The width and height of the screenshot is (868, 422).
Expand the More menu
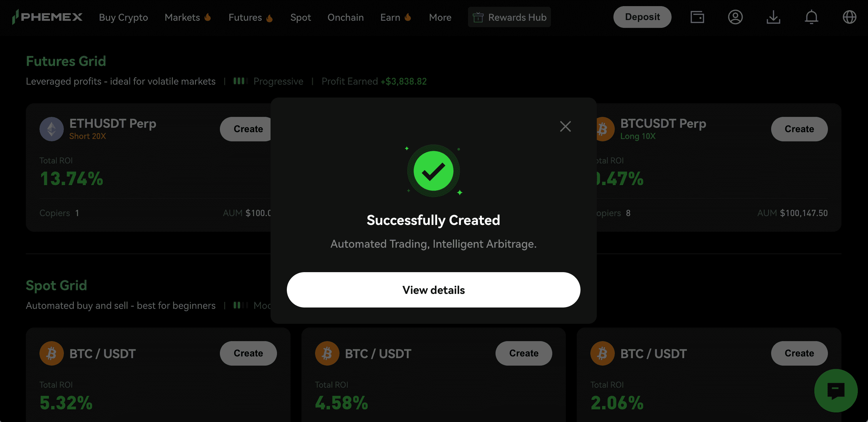[440, 17]
